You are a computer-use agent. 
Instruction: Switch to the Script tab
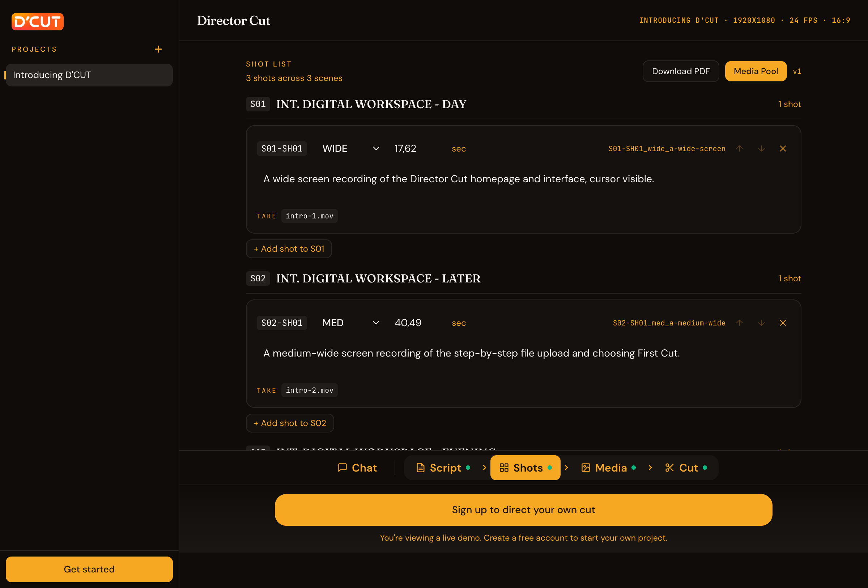[x=443, y=468]
